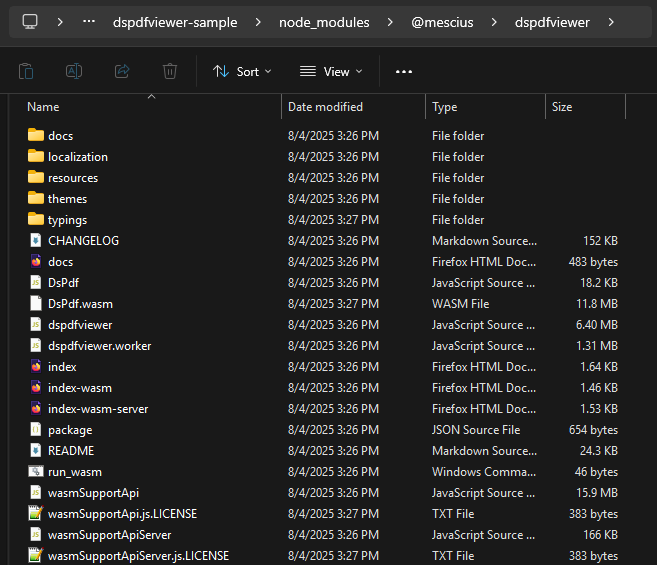This screenshot has height=565, width=657.
Task: Click the 654 bytes size value
Action: 593,430
